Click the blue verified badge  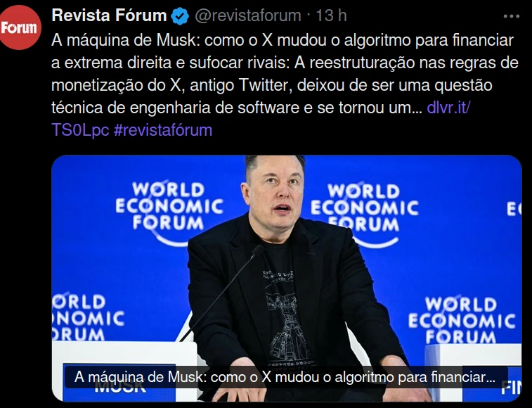click(x=180, y=16)
